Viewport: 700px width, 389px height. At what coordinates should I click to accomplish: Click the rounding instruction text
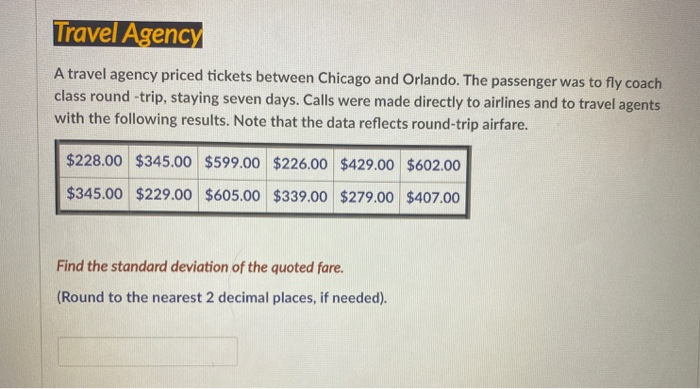222,297
